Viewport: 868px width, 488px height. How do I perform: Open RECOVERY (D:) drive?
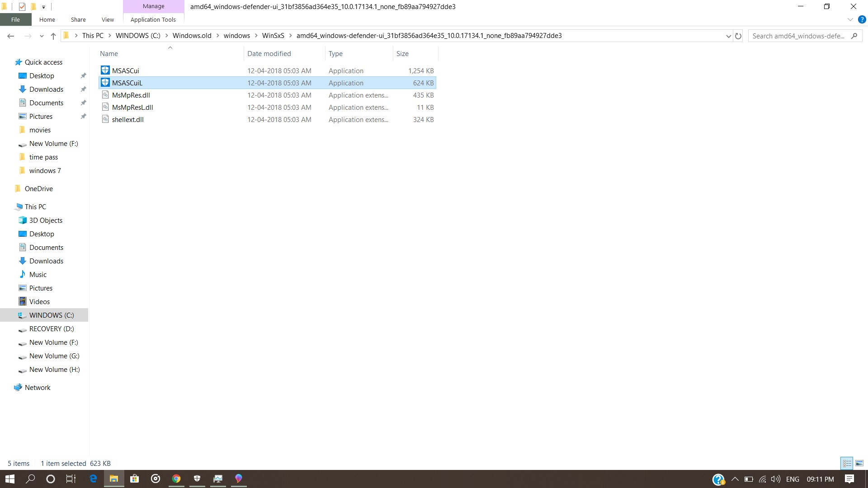click(x=52, y=329)
